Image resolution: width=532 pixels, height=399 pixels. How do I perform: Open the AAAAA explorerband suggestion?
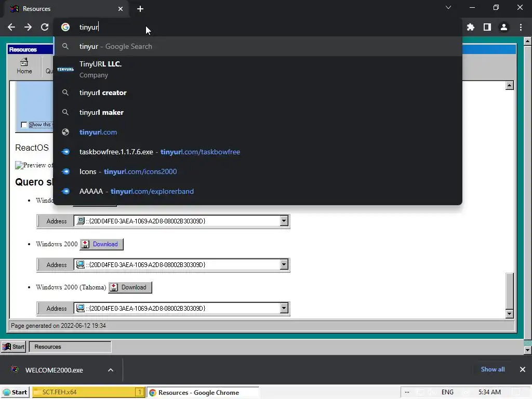[x=258, y=191]
